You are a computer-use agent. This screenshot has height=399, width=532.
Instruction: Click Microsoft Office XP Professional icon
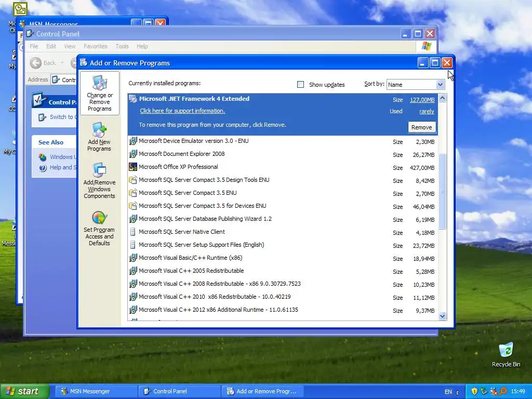(x=133, y=167)
